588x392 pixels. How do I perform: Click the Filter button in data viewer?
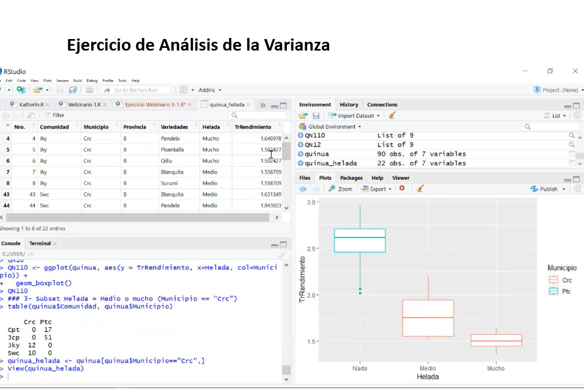[54, 115]
